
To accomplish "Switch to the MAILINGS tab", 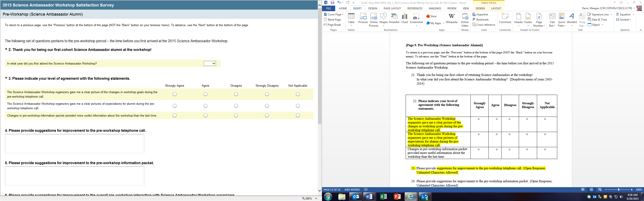I will pyautogui.click(x=435, y=8).
